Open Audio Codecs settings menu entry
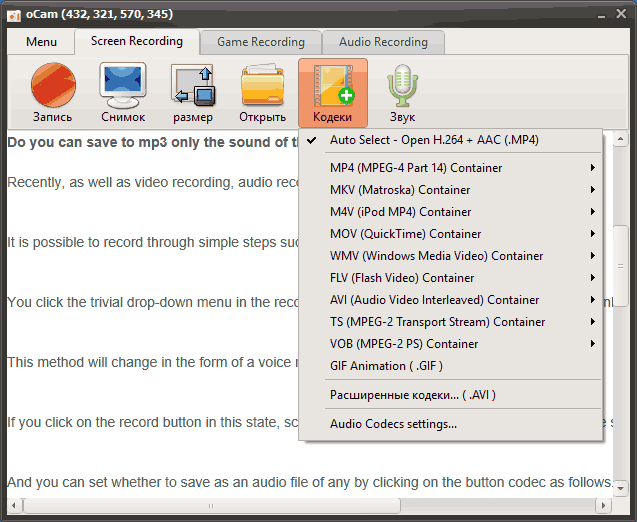 [450, 424]
